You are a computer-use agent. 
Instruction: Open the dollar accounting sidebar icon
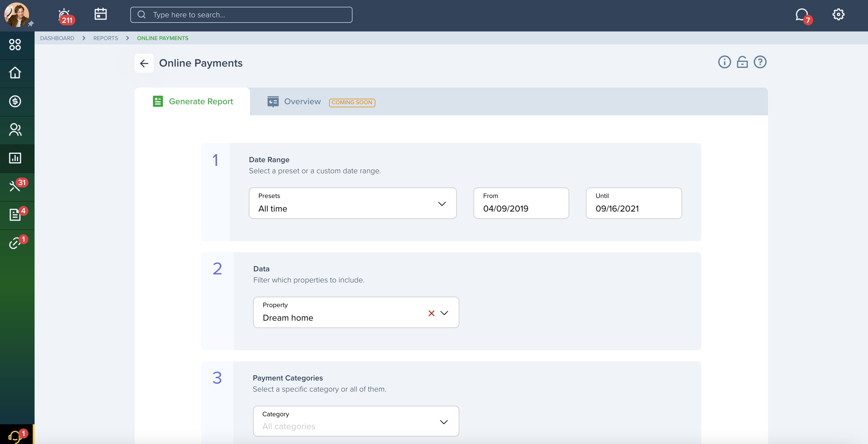point(15,101)
